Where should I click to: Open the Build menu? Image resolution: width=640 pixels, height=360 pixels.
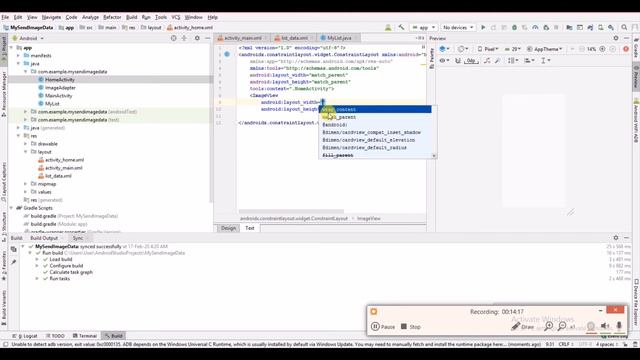pyautogui.click(x=131, y=17)
